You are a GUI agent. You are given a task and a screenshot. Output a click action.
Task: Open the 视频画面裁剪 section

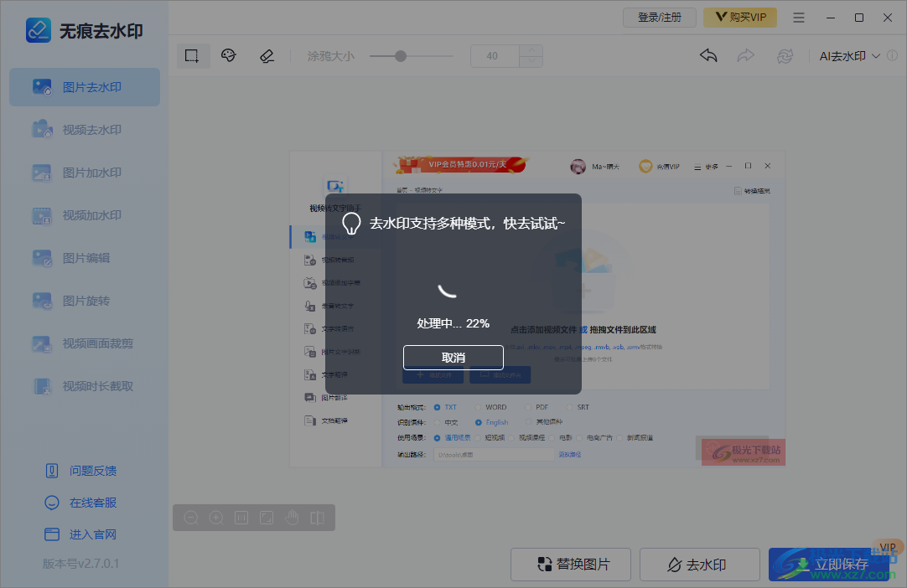pyautogui.click(x=85, y=344)
